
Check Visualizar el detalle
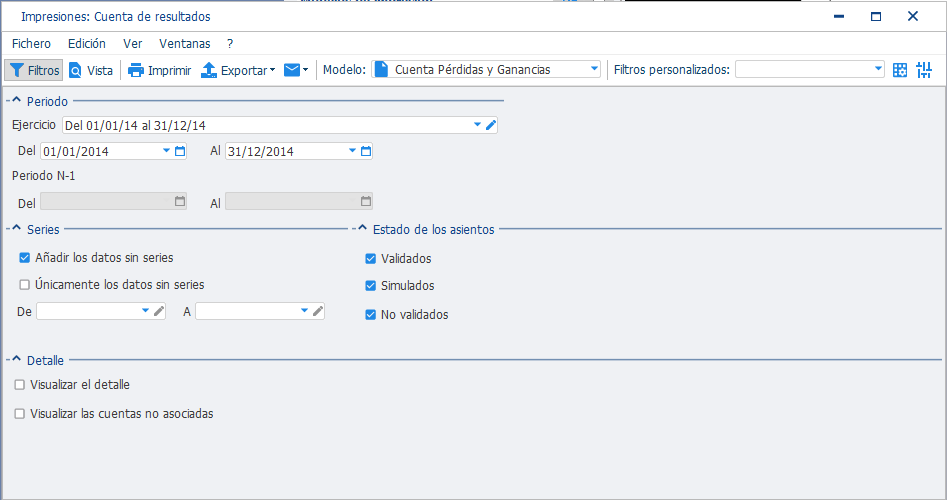[x=20, y=385]
